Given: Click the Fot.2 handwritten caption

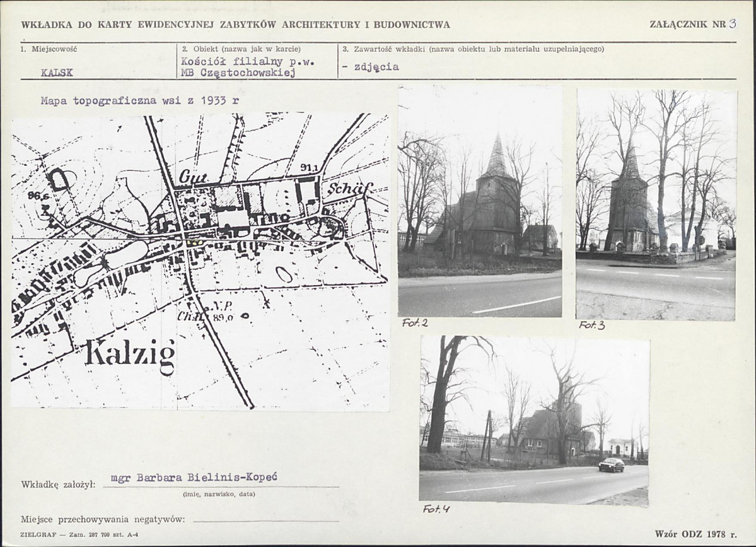Looking at the screenshot, I should (415, 323).
